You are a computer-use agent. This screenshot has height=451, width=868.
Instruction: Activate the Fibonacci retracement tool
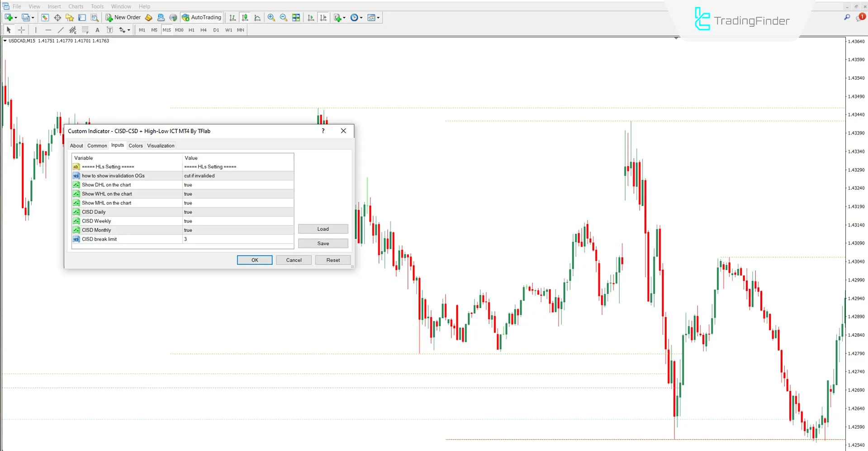85,30
